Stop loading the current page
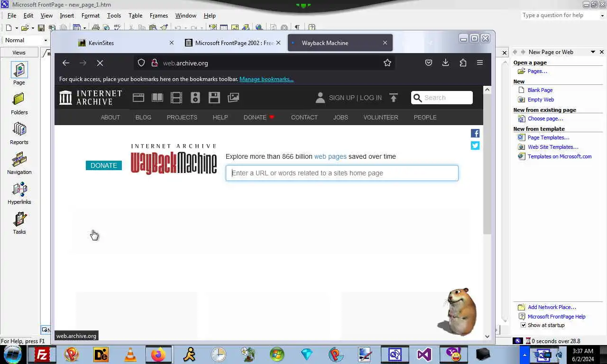Image resolution: width=607 pixels, height=364 pixels. pyautogui.click(x=100, y=63)
